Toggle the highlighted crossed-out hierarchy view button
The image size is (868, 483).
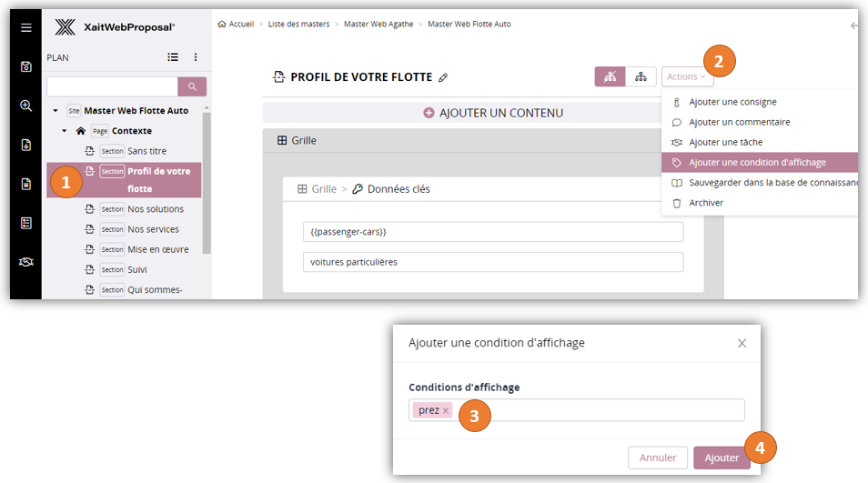tap(610, 76)
